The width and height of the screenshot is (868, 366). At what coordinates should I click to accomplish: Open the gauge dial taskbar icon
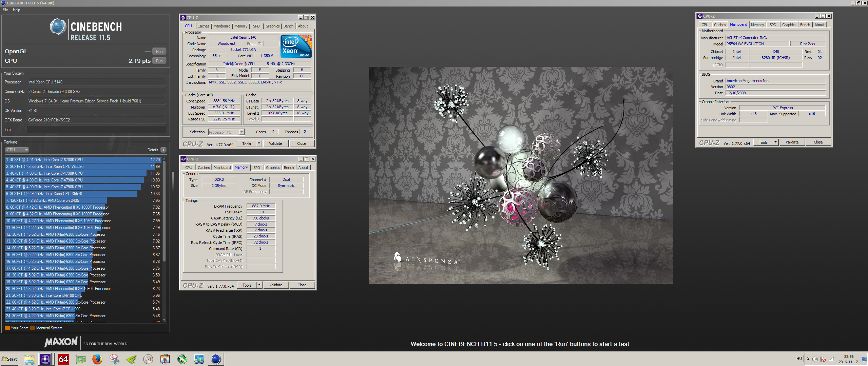click(x=148, y=359)
